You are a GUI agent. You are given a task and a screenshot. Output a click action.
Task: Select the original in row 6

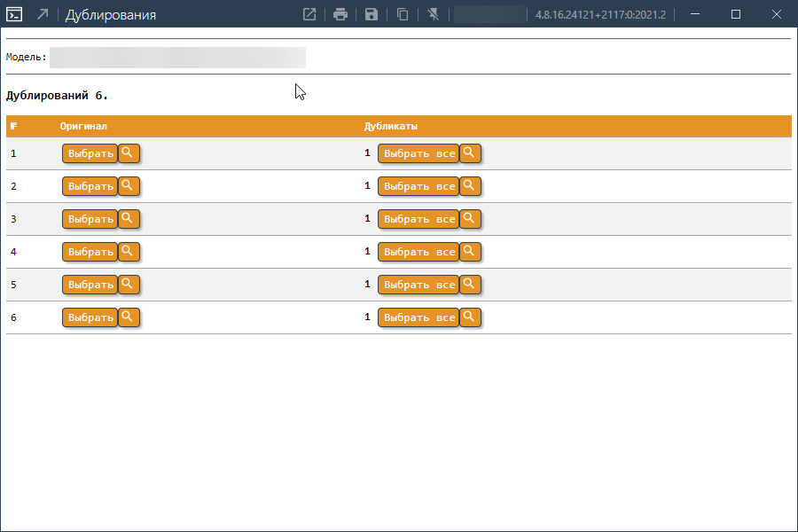(x=90, y=317)
